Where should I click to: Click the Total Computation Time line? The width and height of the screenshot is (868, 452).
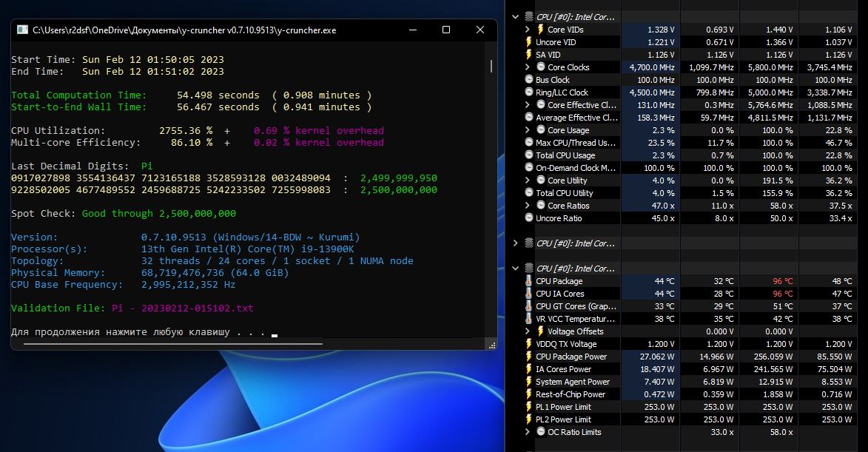pyautogui.click(x=192, y=95)
